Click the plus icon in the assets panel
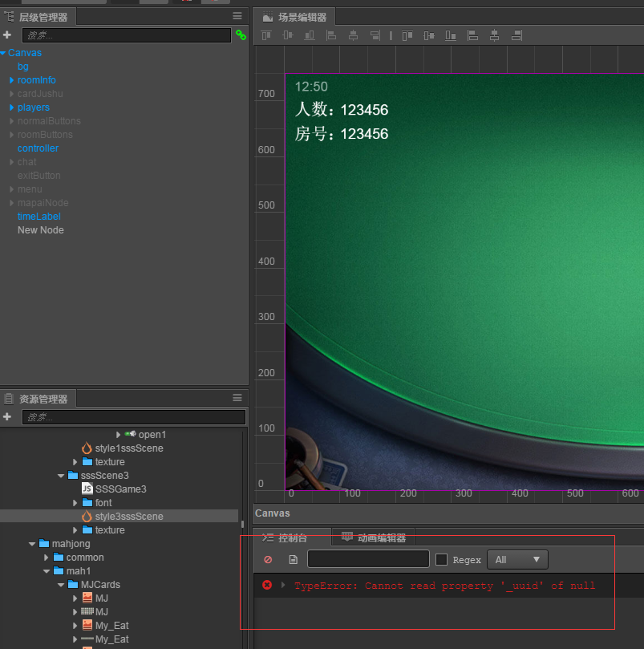Image resolution: width=644 pixels, height=649 pixels. pyautogui.click(x=7, y=417)
